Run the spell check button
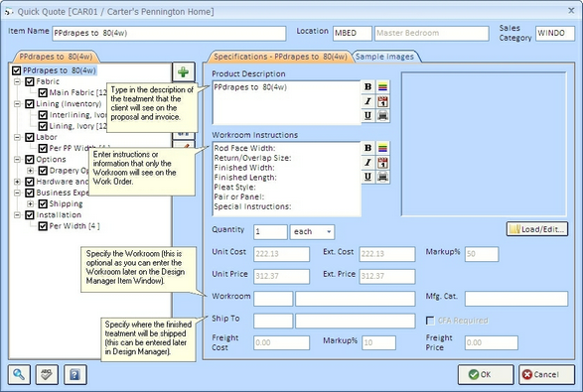583x392 pixels. coord(47,374)
